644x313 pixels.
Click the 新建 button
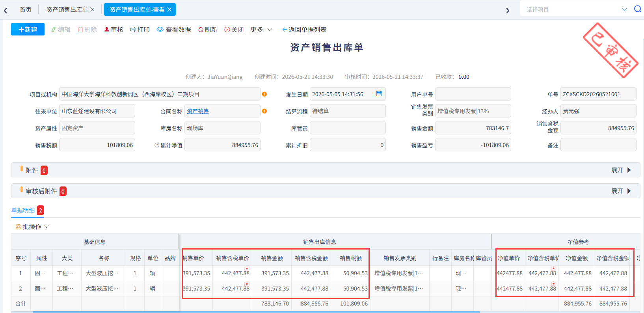coord(28,30)
